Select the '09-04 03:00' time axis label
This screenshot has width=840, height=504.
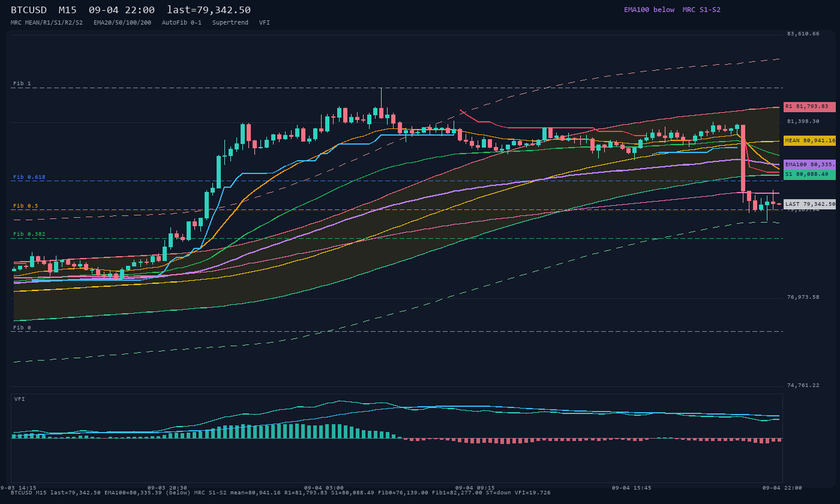[324, 488]
